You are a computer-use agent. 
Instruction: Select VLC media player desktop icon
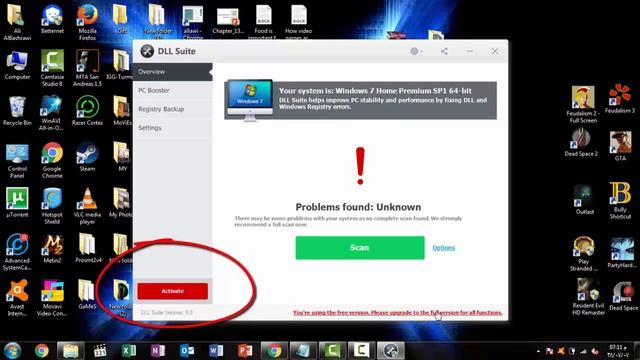87,206
